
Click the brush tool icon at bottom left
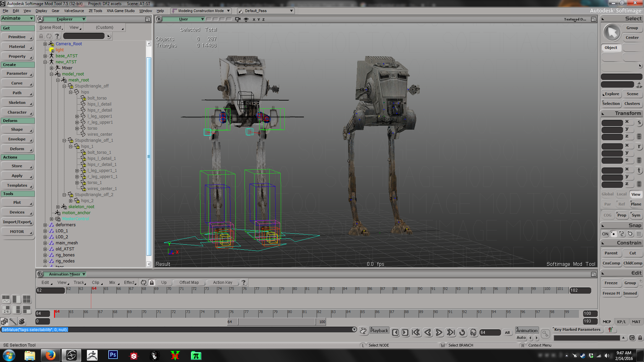tap(13, 322)
